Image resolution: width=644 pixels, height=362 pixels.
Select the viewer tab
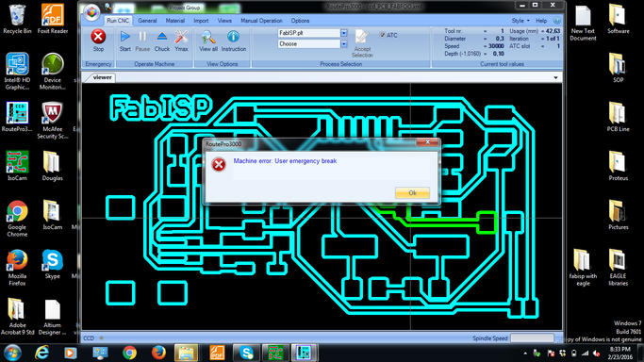pos(102,77)
